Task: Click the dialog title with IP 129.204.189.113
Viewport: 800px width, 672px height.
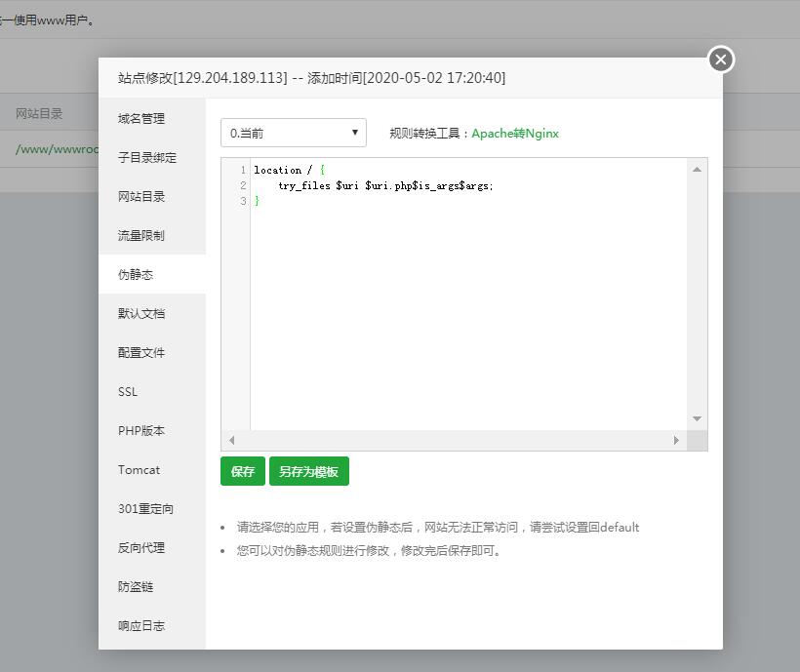Action: [x=312, y=78]
